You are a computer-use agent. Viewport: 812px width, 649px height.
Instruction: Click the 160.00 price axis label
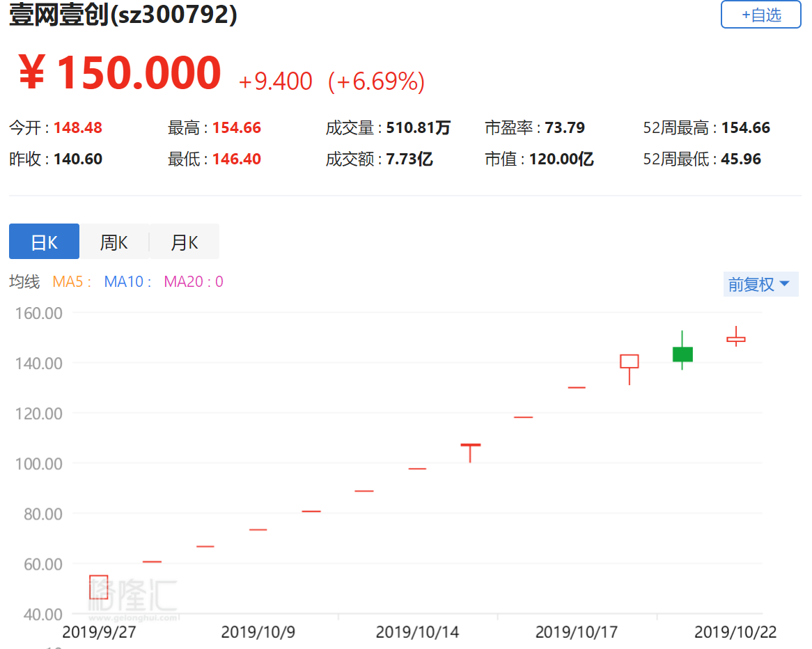39,313
